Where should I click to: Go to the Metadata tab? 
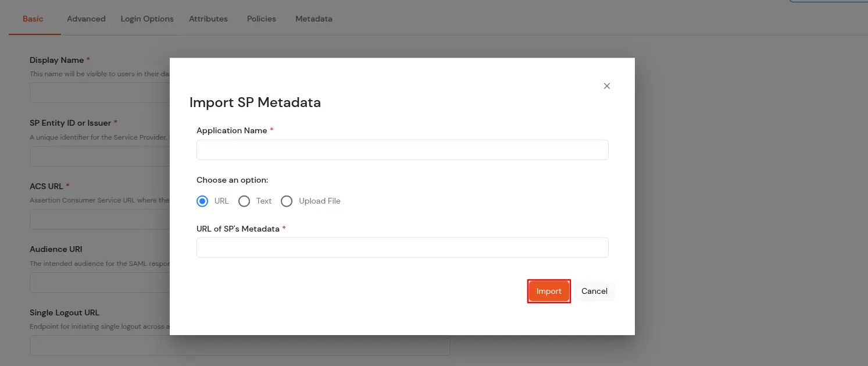pos(313,18)
